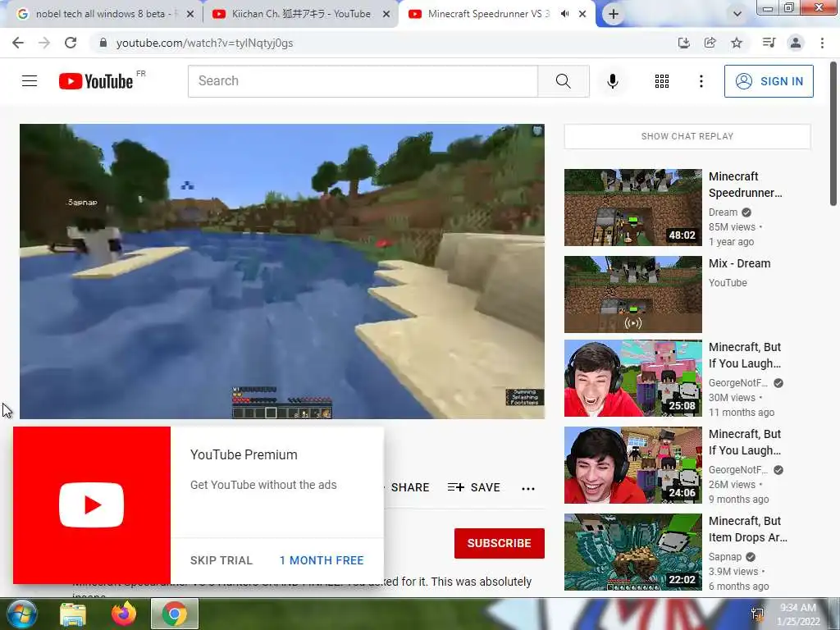Image resolution: width=840 pixels, height=630 pixels.
Task: Open the 22:02 Sapnap video thumbnail
Action: [x=632, y=552]
